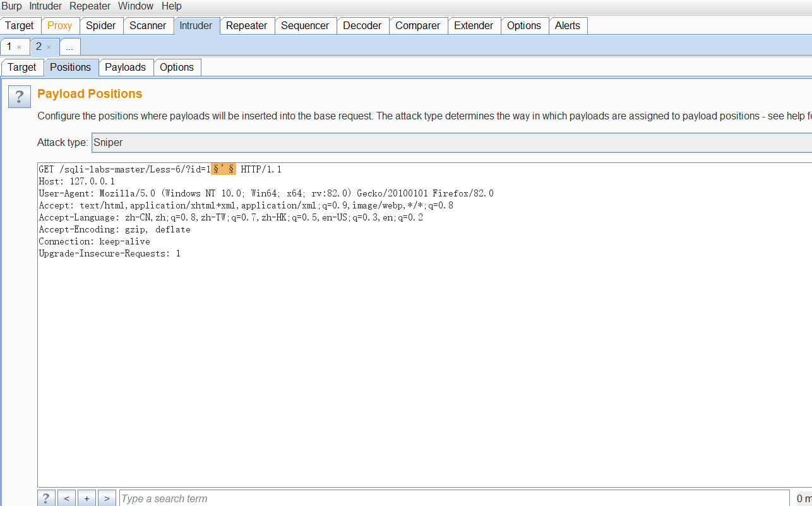Open a new Intruder tab with '...'
Image resolution: width=812 pixels, height=506 pixels.
(x=69, y=47)
